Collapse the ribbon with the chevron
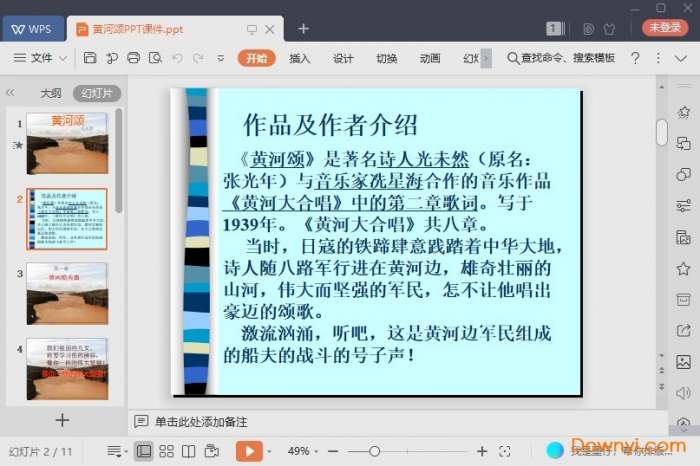Image resolution: width=700 pixels, height=466 pixels. 681,58
